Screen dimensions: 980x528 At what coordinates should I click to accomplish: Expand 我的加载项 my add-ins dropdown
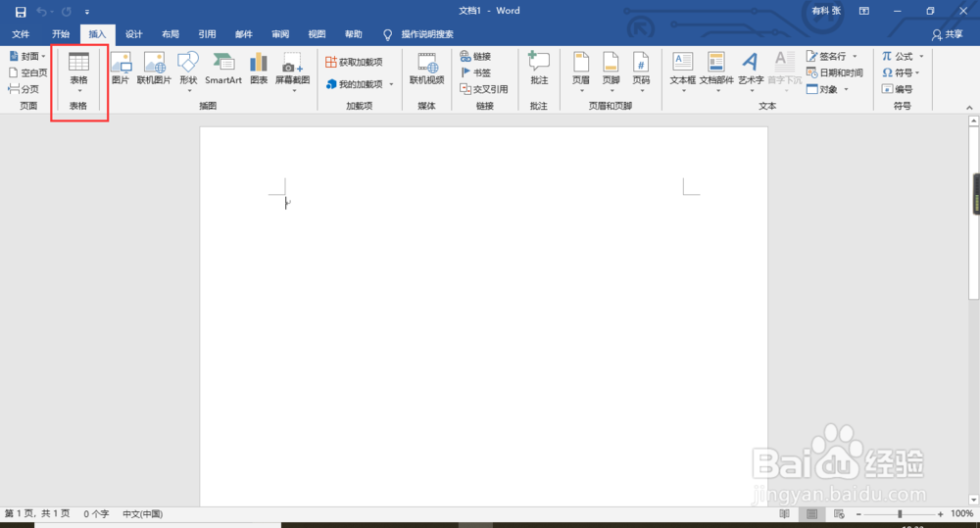(x=391, y=84)
